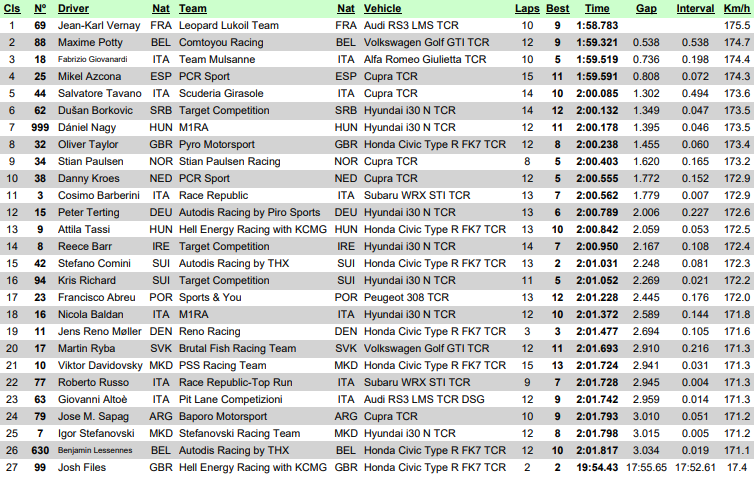Click car number 999 for Dániel Nagy
The image size is (755, 479).
[40, 128]
